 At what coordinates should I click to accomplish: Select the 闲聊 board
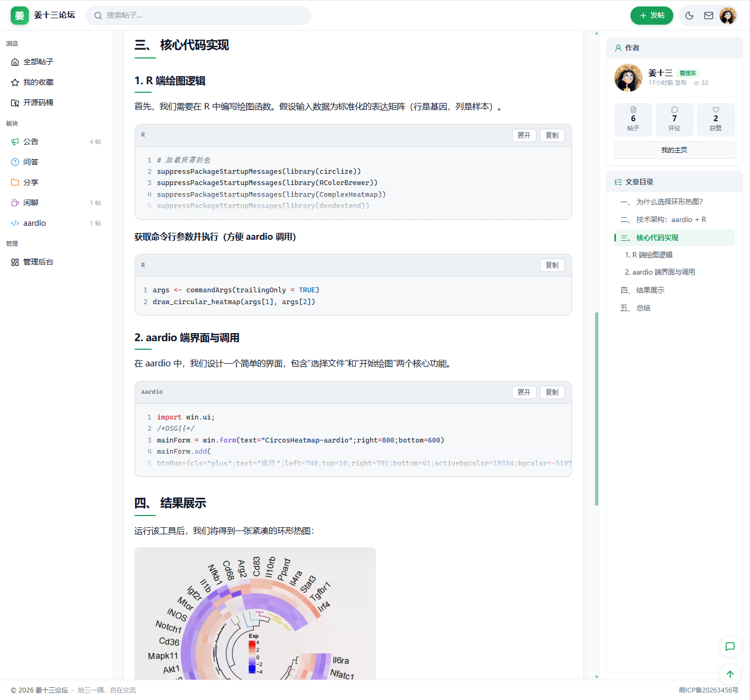tap(56, 203)
